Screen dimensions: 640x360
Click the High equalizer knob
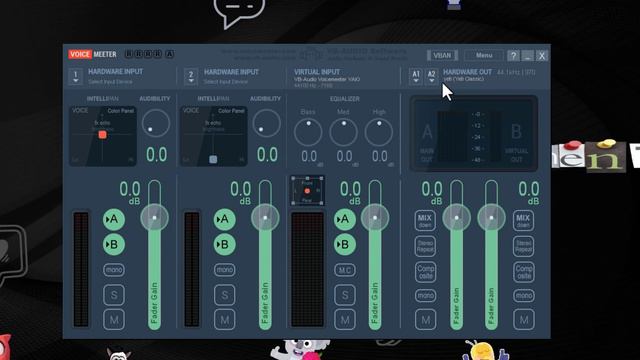pyautogui.click(x=379, y=132)
